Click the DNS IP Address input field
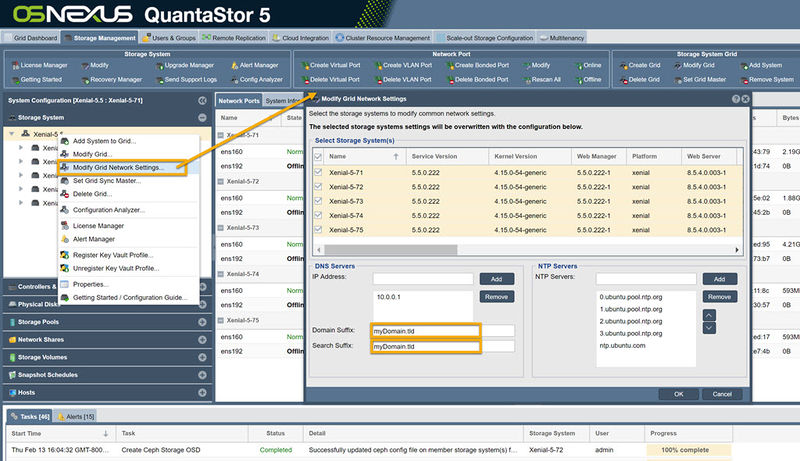 pyautogui.click(x=423, y=279)
